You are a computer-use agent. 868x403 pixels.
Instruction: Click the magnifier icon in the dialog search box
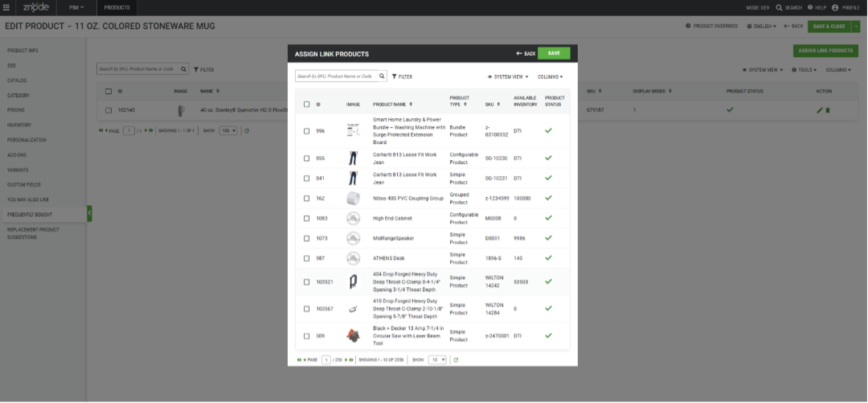[382, 76]
